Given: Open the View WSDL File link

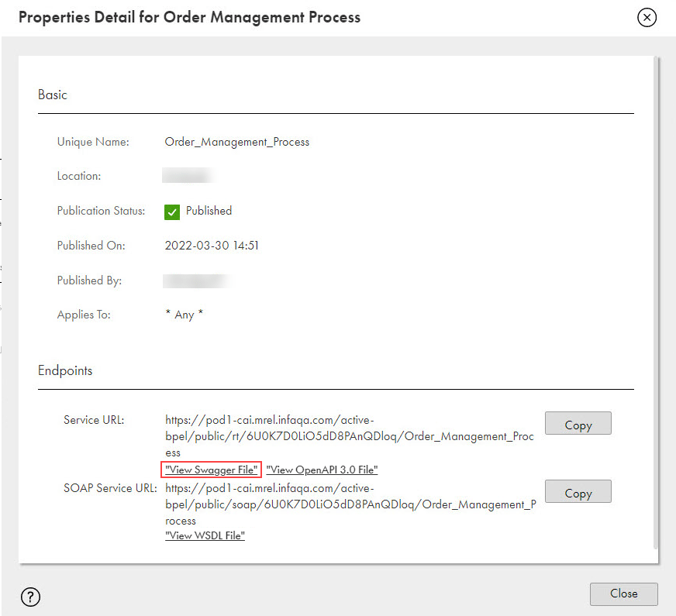Looking at the screenshot, I should [x=205, y=535].
